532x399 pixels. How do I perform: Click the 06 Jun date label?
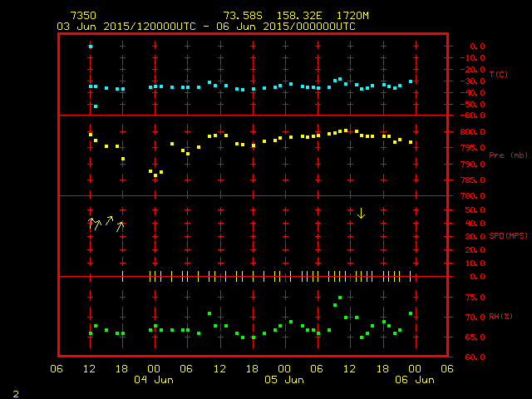click(x=414, y=380)
